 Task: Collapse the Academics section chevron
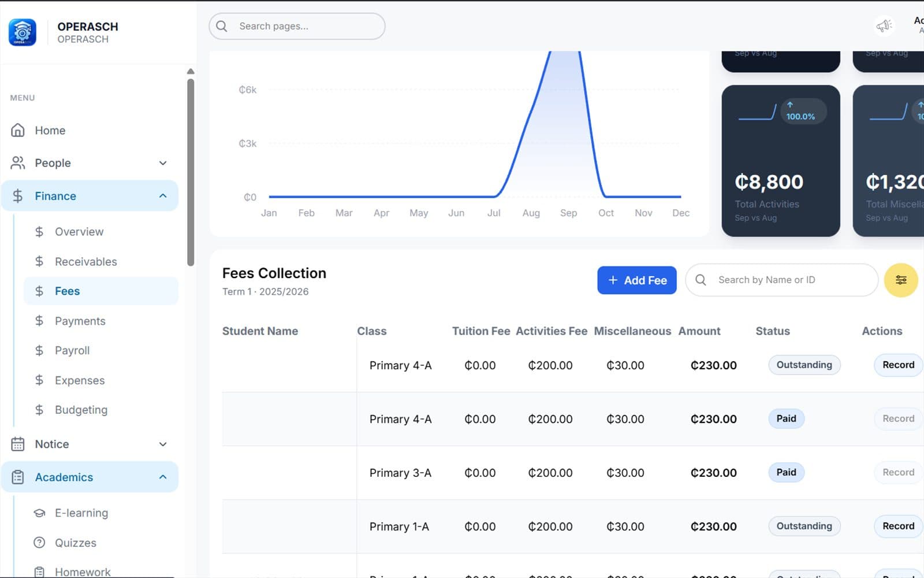tap(163, 477)
